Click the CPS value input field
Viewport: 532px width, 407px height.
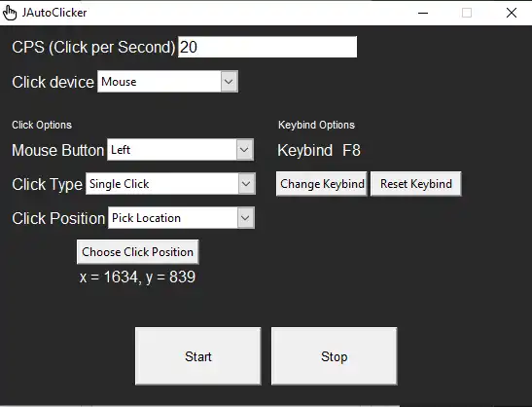click(267, 47)
